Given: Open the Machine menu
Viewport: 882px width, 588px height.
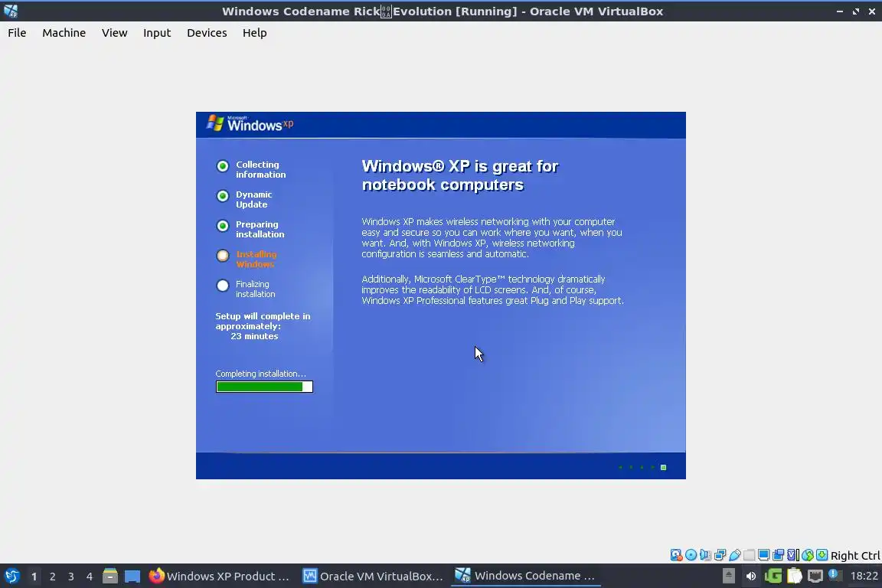Looking at the screenshot, I should click(64, 33).
